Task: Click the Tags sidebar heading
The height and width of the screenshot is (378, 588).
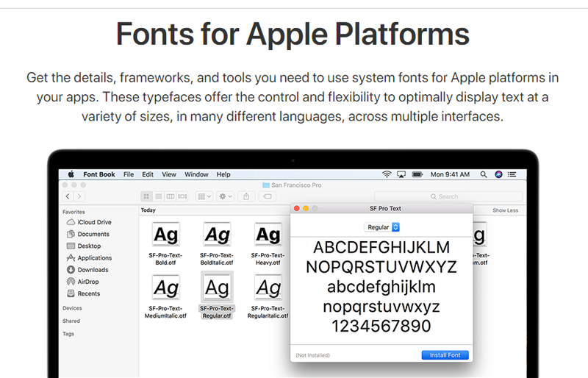Action: [x=68, y=333]
